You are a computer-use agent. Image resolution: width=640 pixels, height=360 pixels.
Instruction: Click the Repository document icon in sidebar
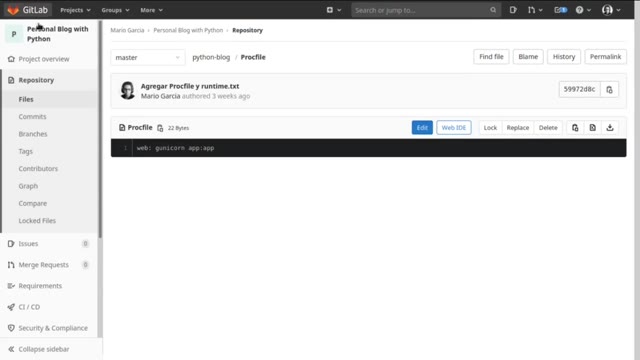coord(11,80)
